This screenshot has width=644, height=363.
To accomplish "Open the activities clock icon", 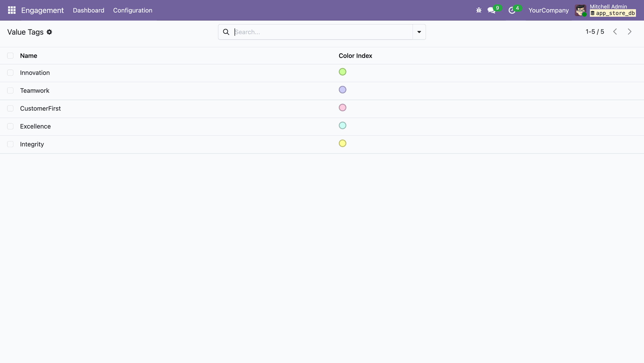I will pos(512,10).
